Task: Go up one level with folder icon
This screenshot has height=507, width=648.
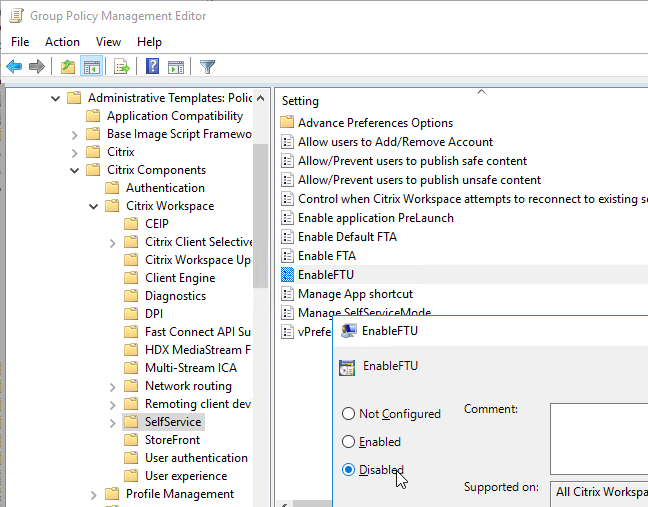Action: tap(68, 66)
